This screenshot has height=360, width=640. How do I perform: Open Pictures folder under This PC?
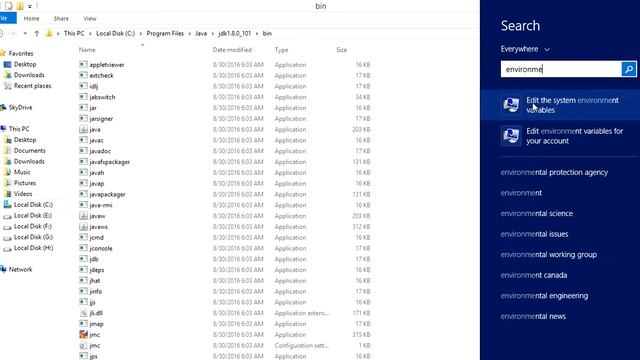(x=20, y=183)
